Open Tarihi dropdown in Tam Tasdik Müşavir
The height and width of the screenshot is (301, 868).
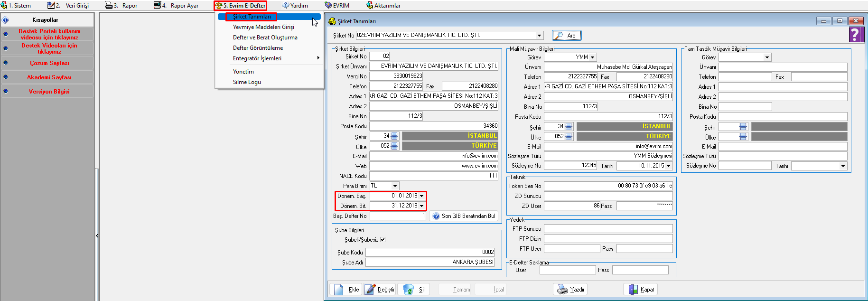(843, 166)
